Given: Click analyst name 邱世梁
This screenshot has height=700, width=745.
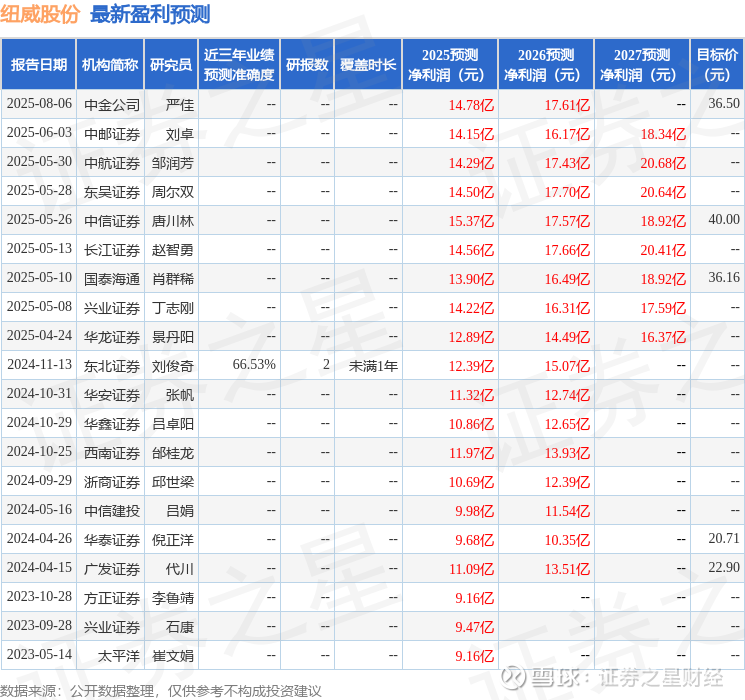Looking at the screenshot, I should [173, 482].
